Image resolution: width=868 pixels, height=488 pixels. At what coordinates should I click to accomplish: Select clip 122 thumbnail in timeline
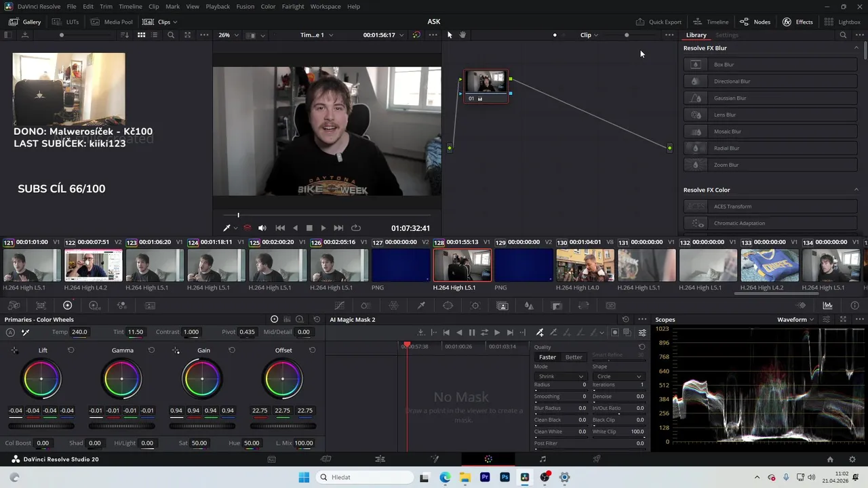pos(94,265)
